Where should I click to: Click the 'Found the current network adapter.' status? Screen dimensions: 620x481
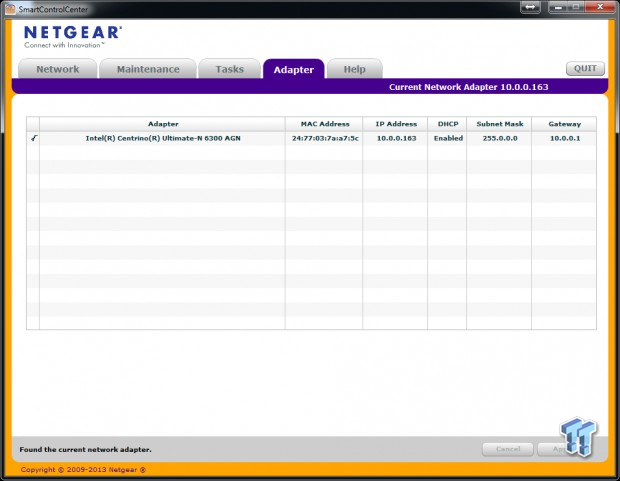click(85, 450)
